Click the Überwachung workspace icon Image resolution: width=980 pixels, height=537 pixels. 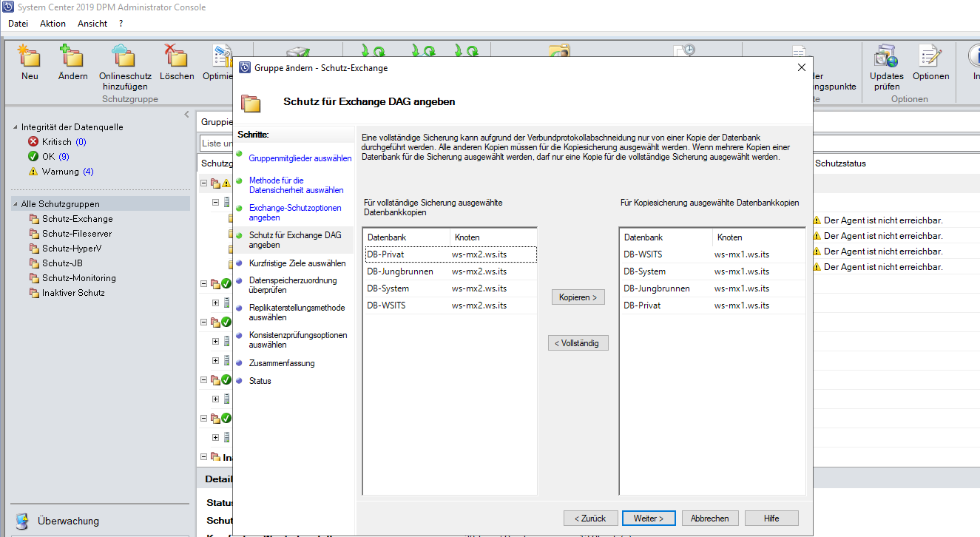tap(22, 521)
